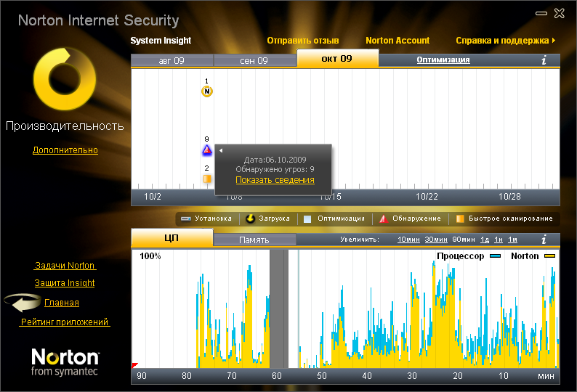This screenshot has height=392, width=577.
Task: Click Процессор blue legend swatch
Action: click(x=496, y=256)
